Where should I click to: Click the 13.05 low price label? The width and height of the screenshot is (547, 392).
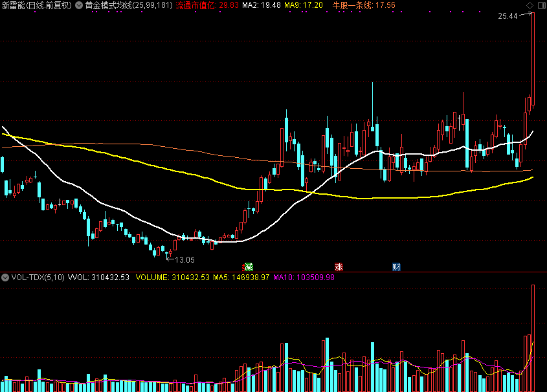coord(184,259)
